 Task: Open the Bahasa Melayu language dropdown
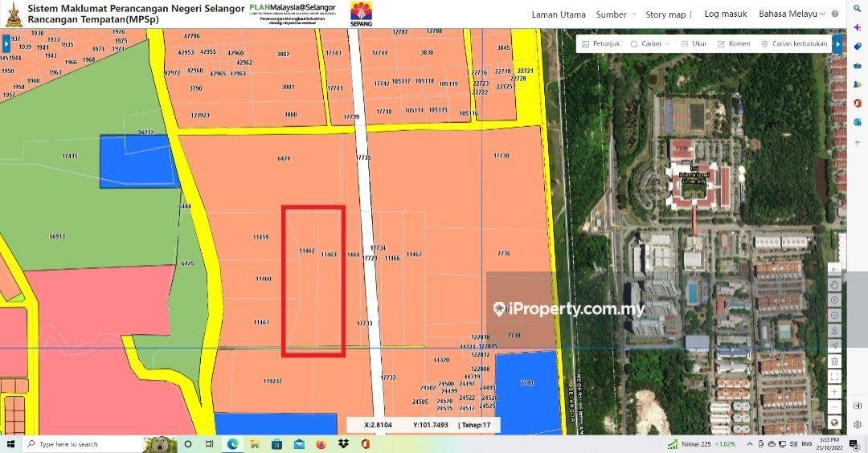[x=792, y=14]
